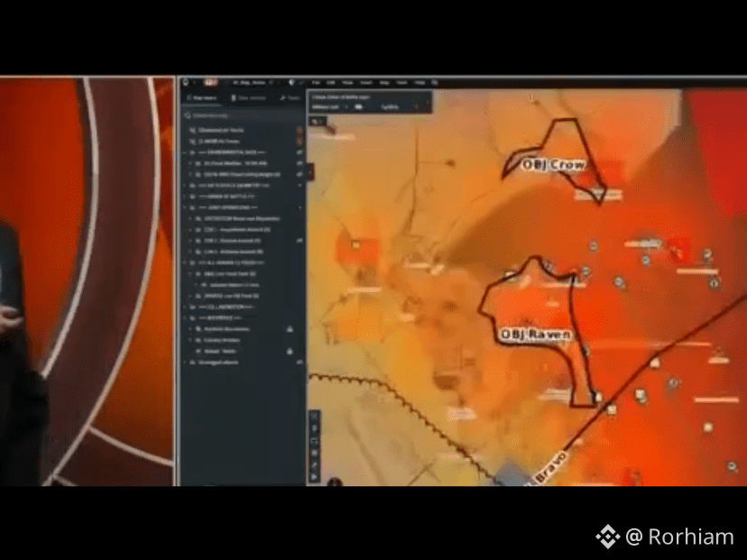Click the layer search input field
The height and width of the screenshot is (560, 747).
tap(242, 115)
